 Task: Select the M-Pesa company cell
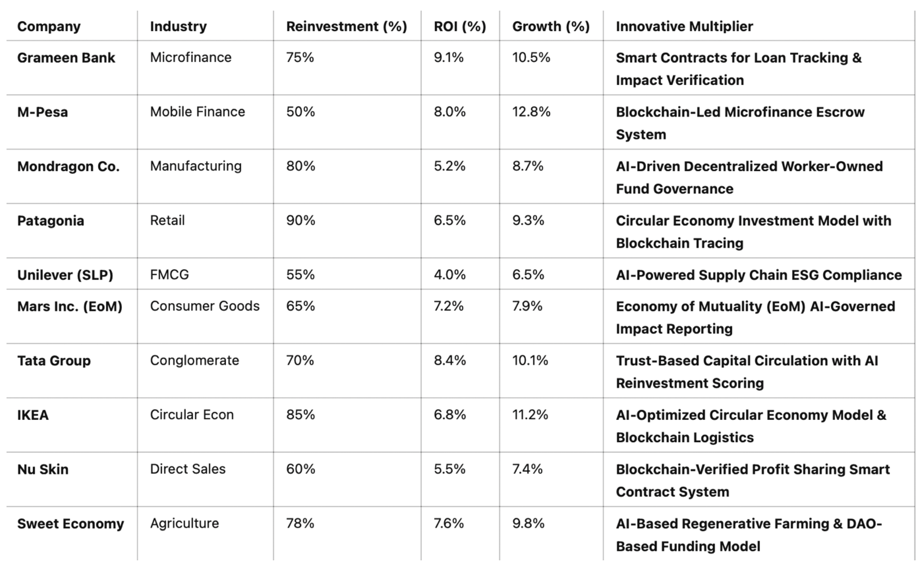click(43, 112)
